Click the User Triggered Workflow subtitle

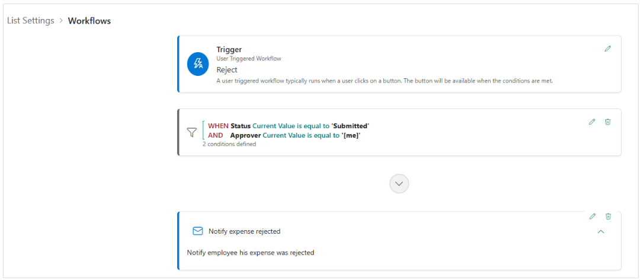(x=249, y=59)
